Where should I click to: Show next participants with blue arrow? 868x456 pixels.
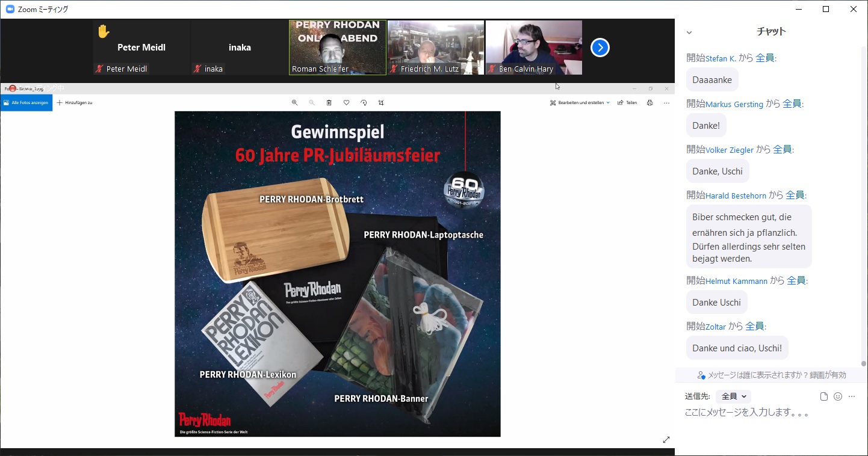[600, 48]
